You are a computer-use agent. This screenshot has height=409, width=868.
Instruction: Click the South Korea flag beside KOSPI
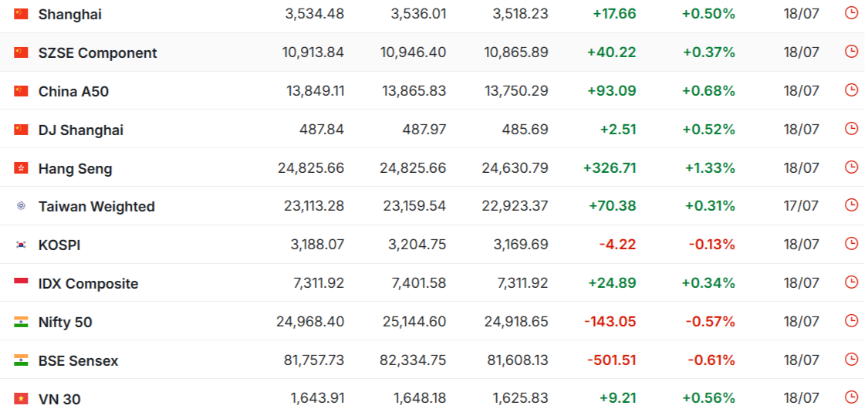(21, 245)
